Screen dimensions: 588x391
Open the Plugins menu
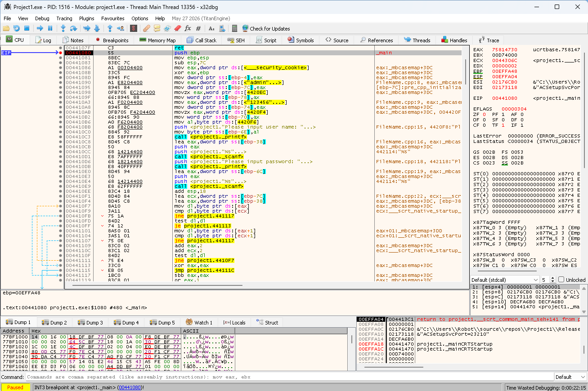[x=87, y=18]
